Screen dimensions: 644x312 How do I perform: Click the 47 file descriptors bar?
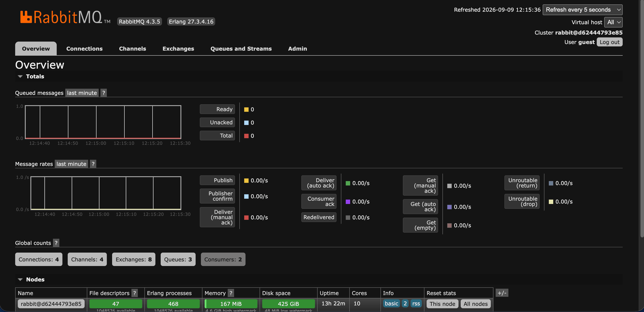pos(115,304)
